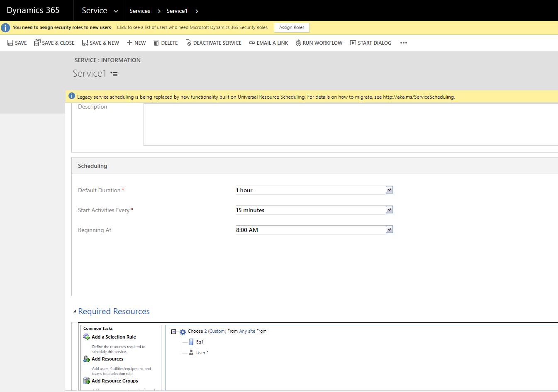Expand the Service area dropdown chevron

tap(116, 11)
